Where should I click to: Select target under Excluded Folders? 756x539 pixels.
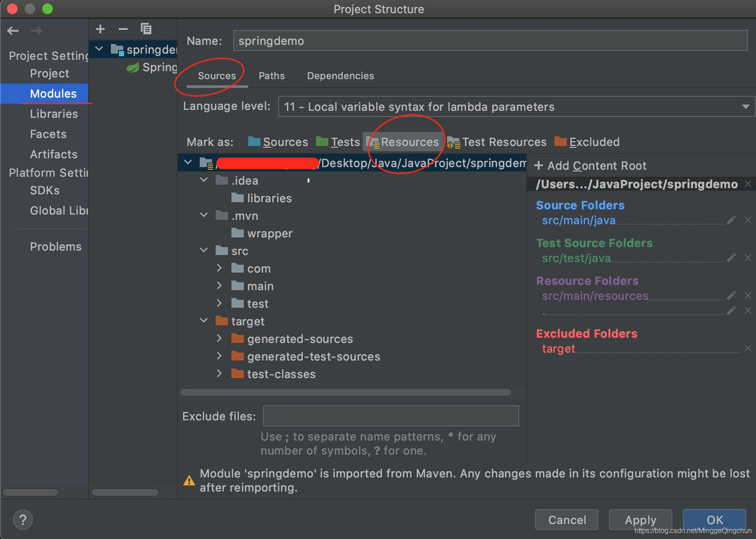[x=558, y=349]
